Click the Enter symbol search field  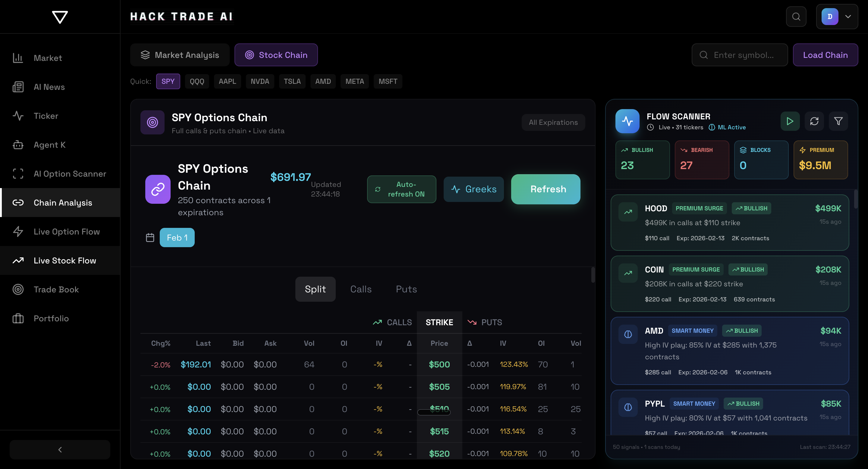tap(740, 55)
